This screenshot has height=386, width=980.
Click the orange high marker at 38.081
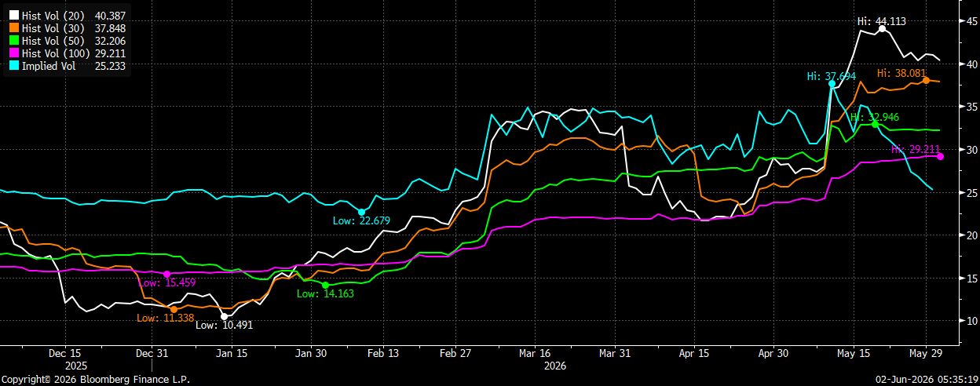(x=927, y=80)
